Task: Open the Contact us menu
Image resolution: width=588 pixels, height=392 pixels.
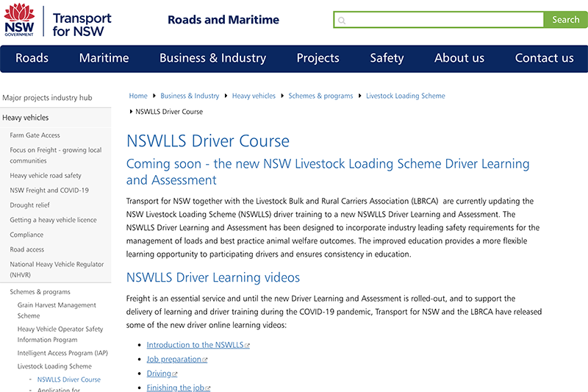Action: 544,58
